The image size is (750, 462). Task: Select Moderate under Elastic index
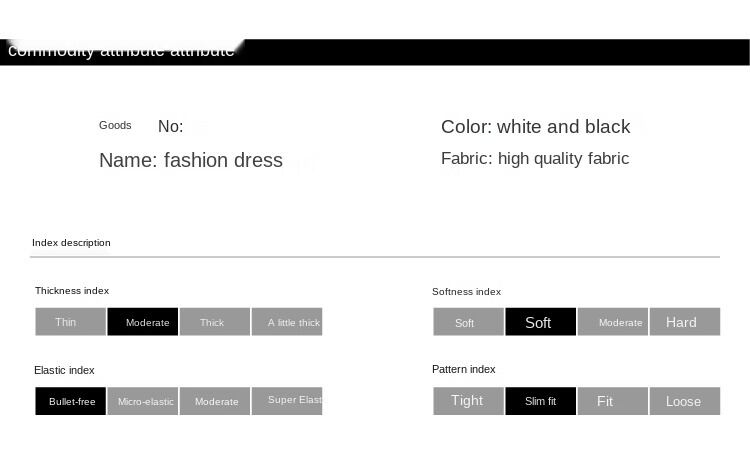tap(215, 401)
